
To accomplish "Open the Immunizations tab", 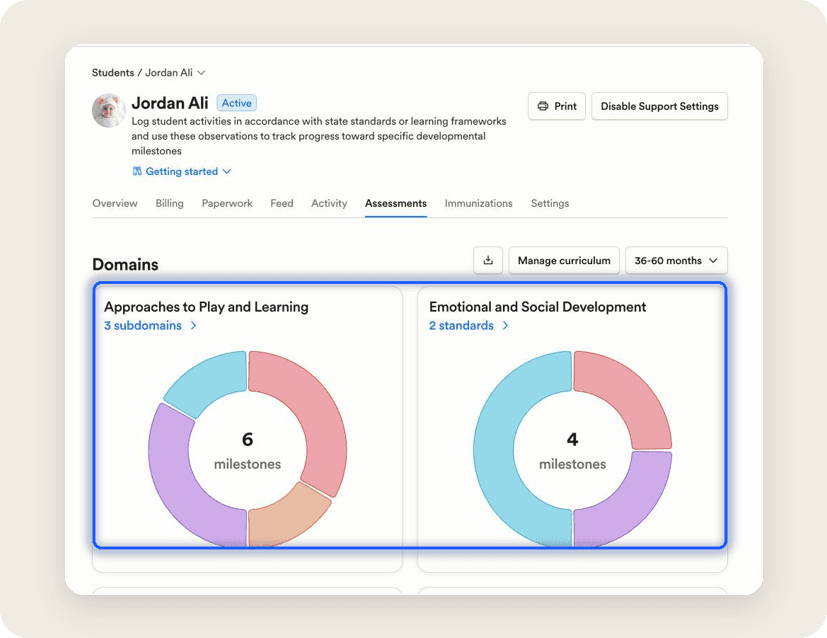I will pyautogui.click(x=478, y=203).
